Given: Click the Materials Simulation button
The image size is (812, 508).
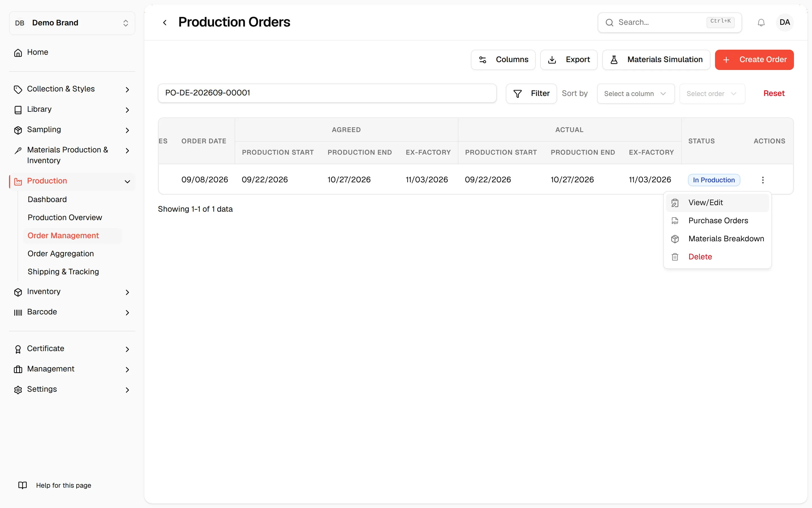Looking at the screenshot, I should pyautogui.click(x=656, y=60).
